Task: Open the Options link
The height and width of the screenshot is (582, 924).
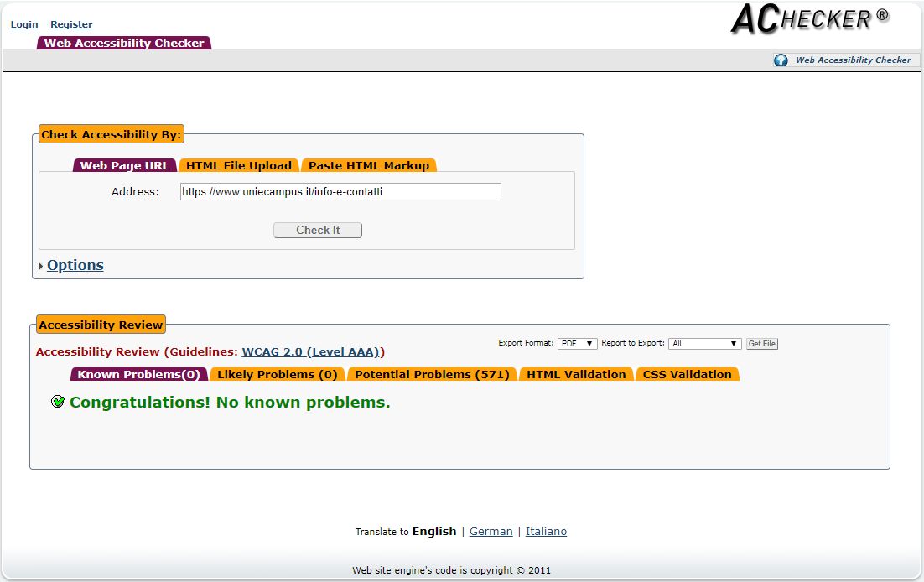Action: (x=75, y=265)
